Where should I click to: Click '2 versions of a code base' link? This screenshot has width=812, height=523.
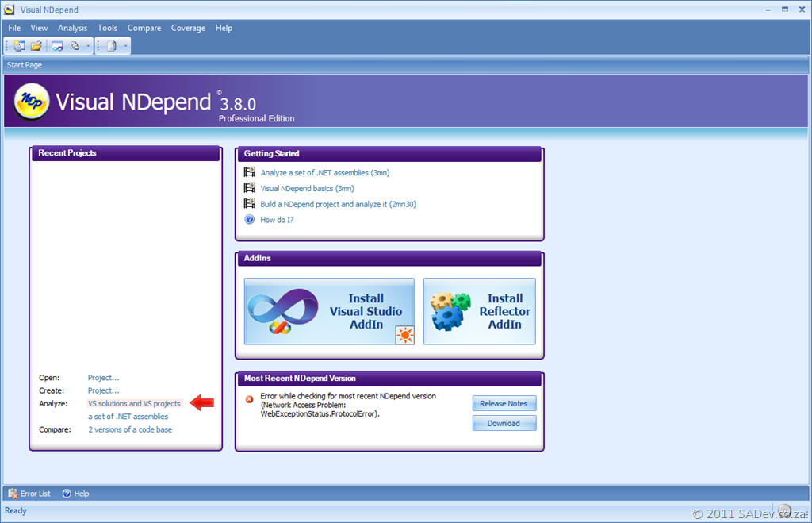(x=130, y=429)
